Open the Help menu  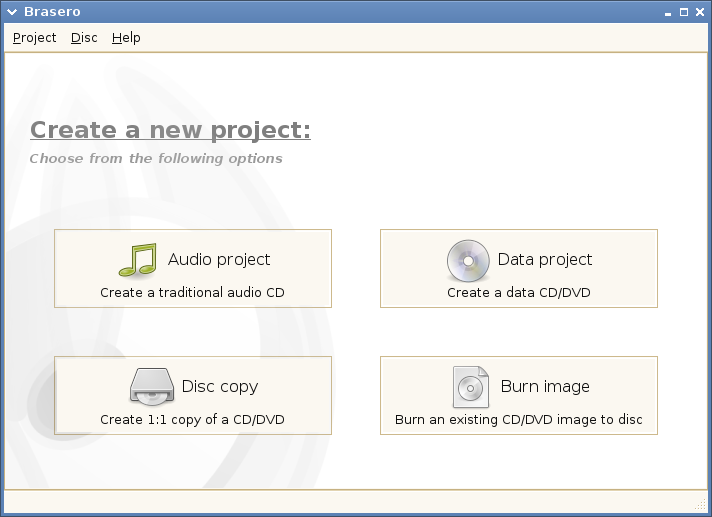coord(126,38)
